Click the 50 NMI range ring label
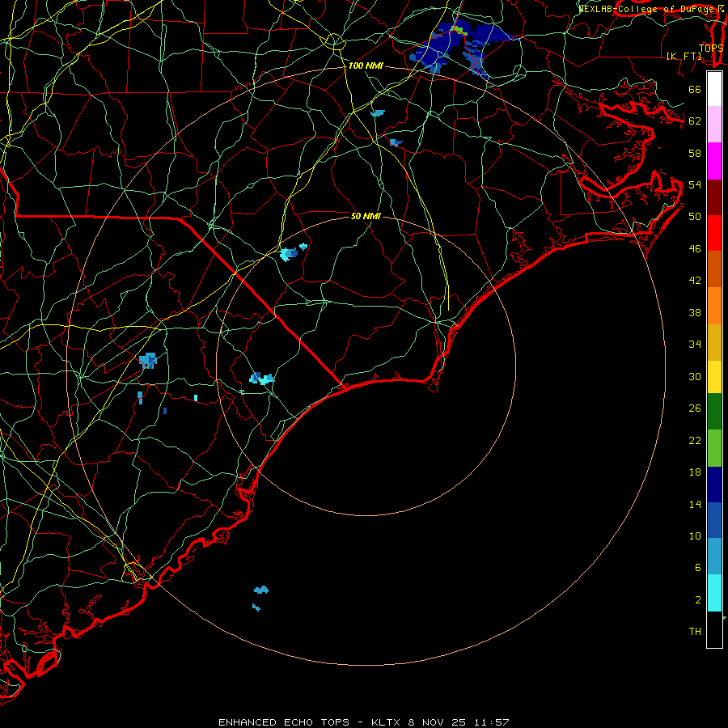Image resolution: width=728 pixels, height=728 pixels. coord(366,216)
